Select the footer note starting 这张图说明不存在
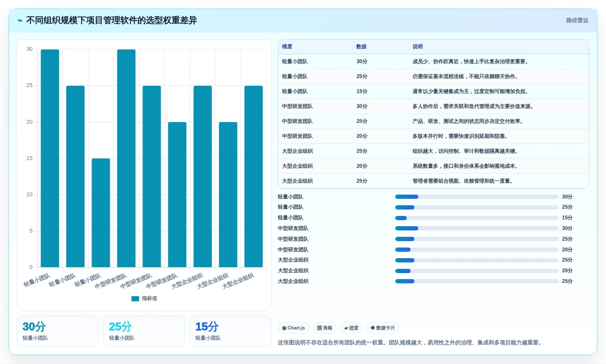This screenshot has height=364, width=606. tap(411, 343)
